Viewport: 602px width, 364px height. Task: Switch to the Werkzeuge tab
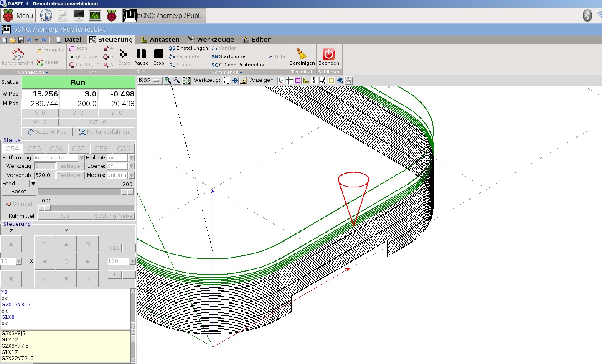click(x=211, y=40)
